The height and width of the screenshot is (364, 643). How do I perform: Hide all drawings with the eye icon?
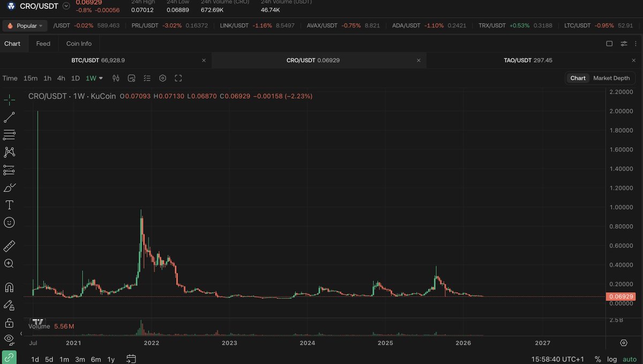(x=9, y=339)
